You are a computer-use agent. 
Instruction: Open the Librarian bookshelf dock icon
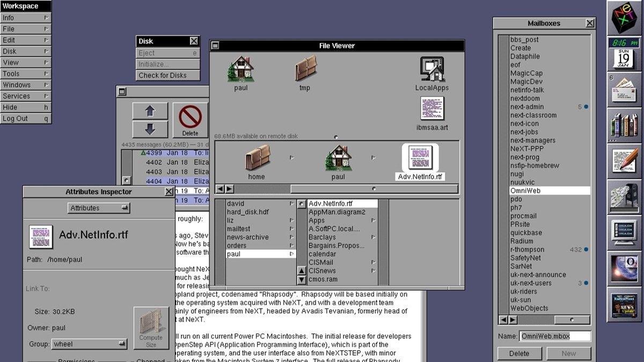point(624,125)
